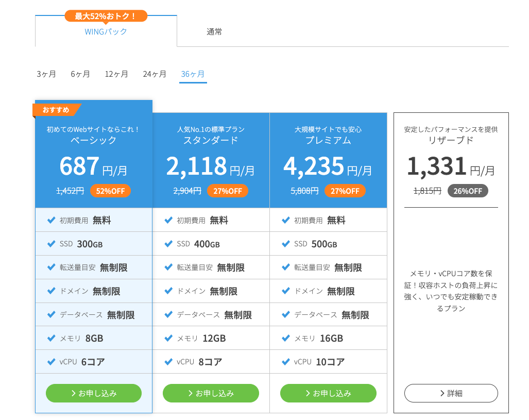Select the 12ヶ月 contract period

coord(116,74)
